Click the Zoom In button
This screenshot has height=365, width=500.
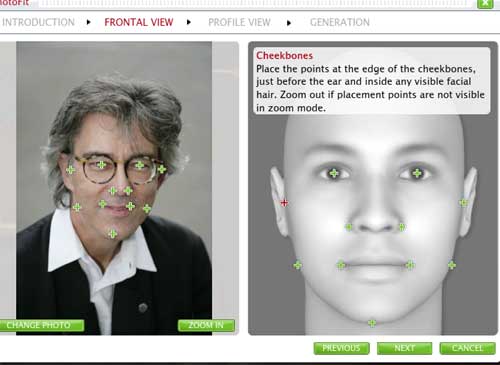[x=206, y=325]
